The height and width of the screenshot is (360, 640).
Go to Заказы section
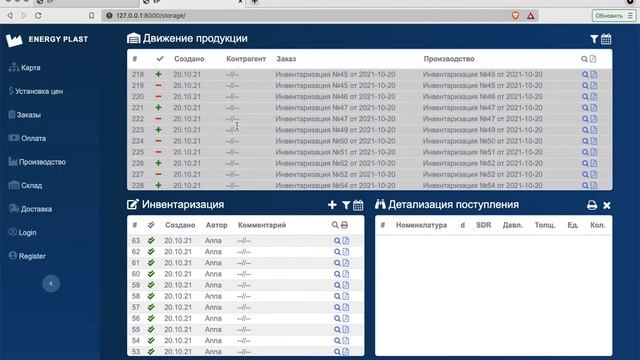point(24,115)
